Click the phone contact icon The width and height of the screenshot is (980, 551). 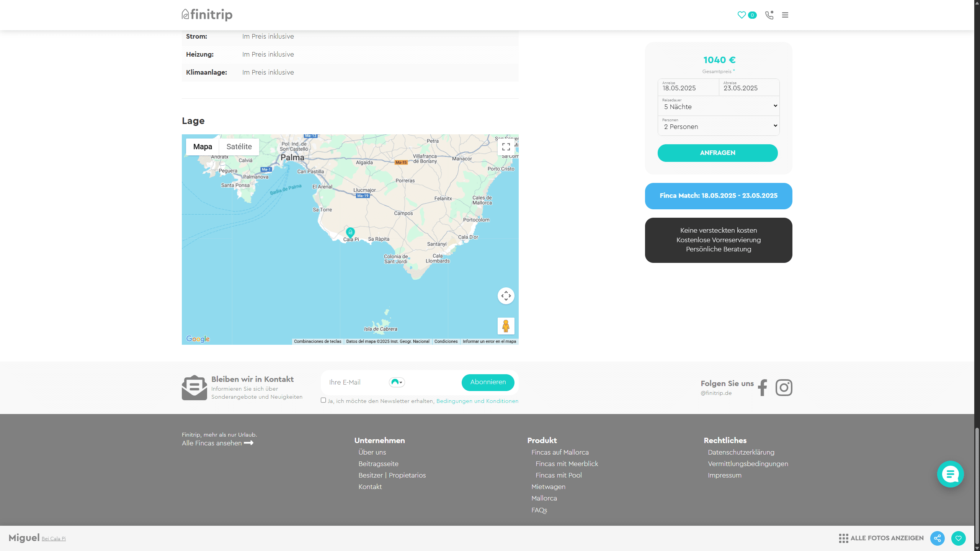click(x=769, y=15)
